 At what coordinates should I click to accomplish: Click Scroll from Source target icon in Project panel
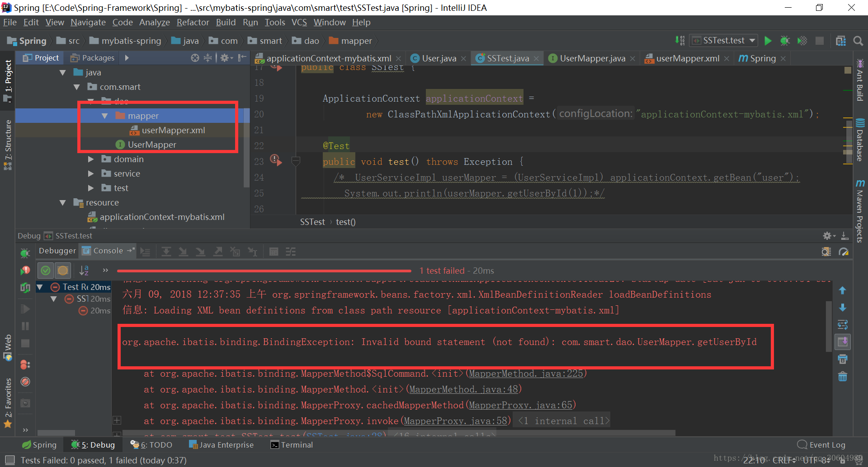click(195, 58)
